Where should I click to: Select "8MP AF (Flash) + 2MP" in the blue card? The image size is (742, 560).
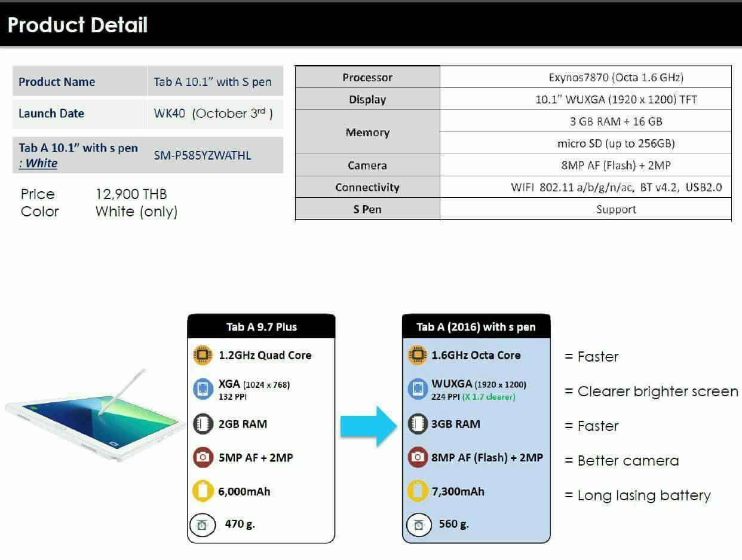point(487,458)
